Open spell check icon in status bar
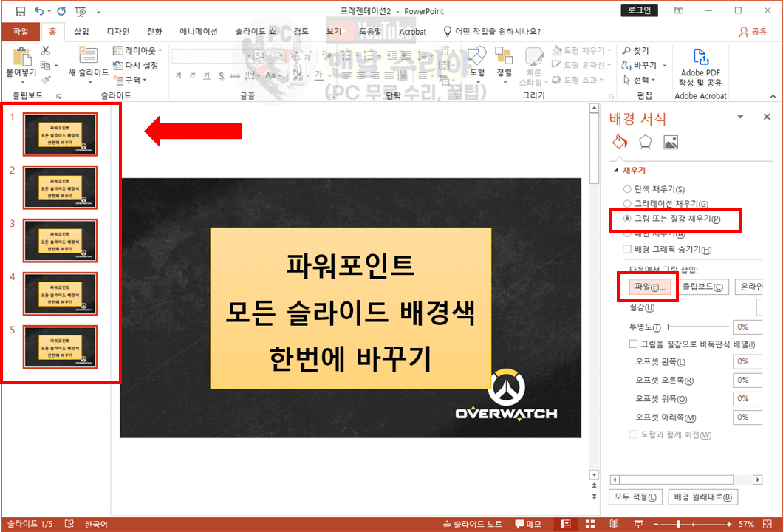 [x=69, y=524]
